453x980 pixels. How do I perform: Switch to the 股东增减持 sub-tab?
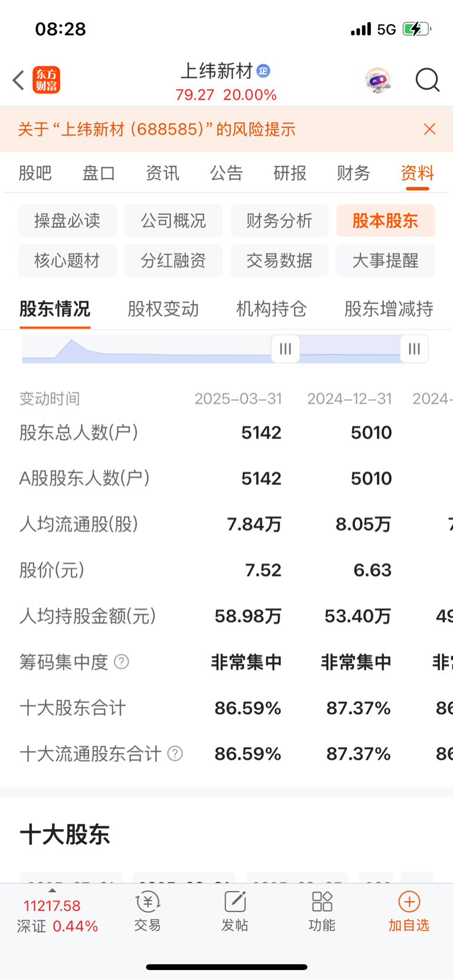(389, 309)
